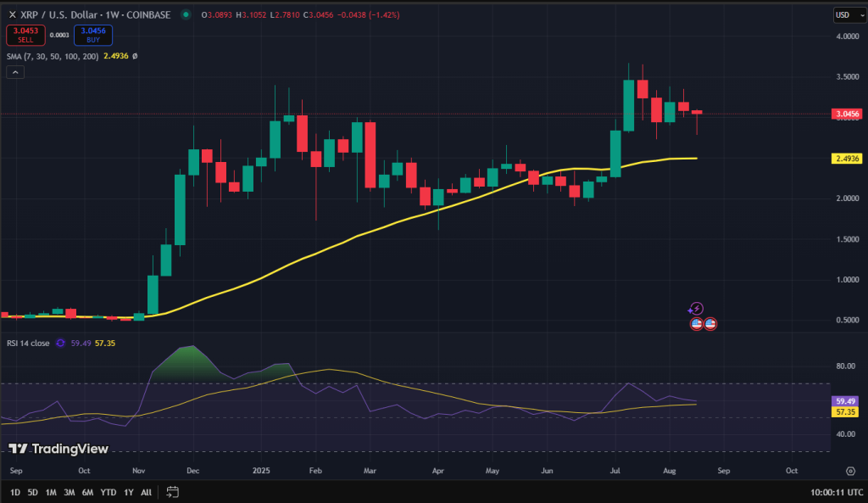
Task: Switch to the 1D timeframe
Action: [x=14, y=491]
